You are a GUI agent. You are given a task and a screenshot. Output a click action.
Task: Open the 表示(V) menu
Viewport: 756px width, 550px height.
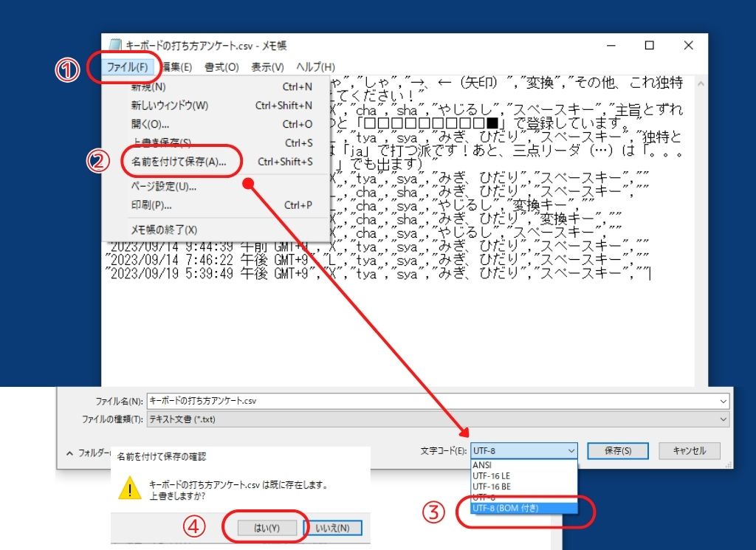pos(267,67)
